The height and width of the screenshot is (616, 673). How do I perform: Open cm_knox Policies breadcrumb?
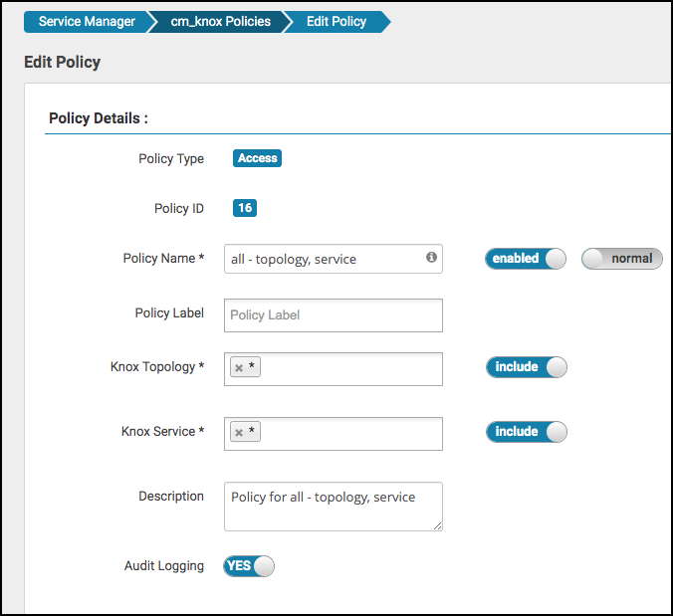[x=220, y=21]
